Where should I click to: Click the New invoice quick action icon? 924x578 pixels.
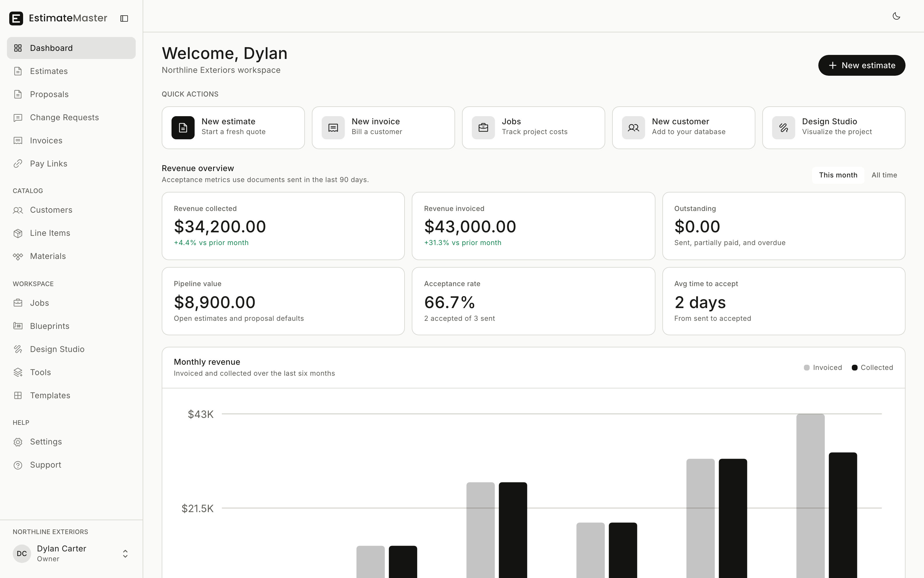click(333, 128)
